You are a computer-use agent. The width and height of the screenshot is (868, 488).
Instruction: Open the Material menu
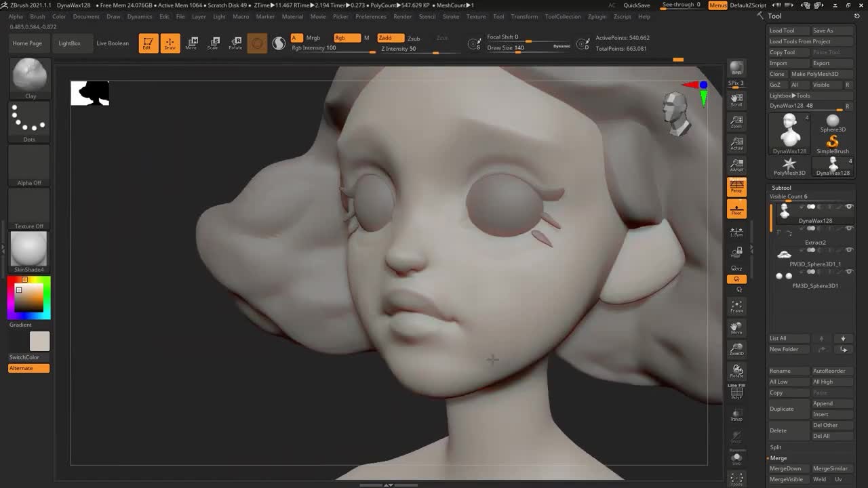point(292,16)
